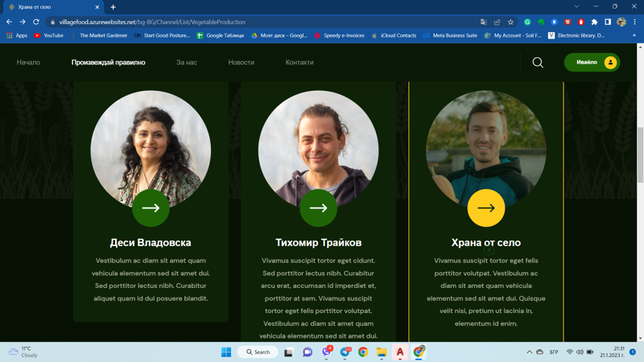The image size is (644, 362).
Task: Click green arrow under Деси Владовска photo
Action: pyautogui.click(x=151, y=208)
